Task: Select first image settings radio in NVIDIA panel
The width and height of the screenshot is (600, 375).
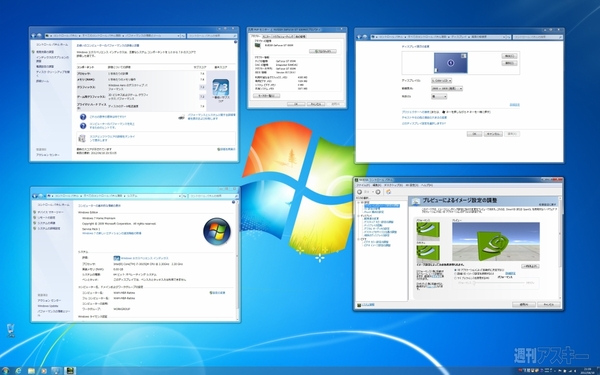Action: click(455, 270)
